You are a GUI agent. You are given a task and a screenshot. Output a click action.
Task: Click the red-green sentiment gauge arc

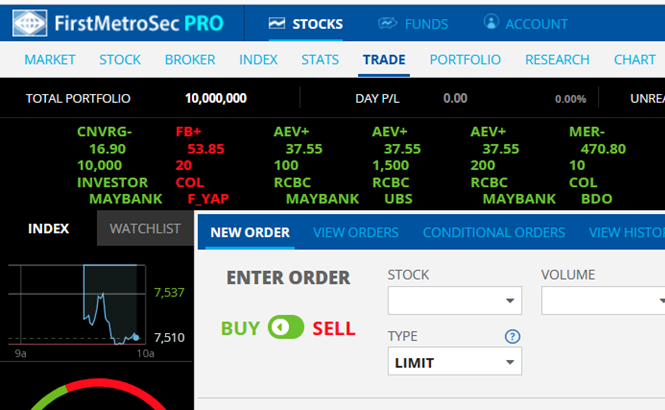[x=98, y=394]
